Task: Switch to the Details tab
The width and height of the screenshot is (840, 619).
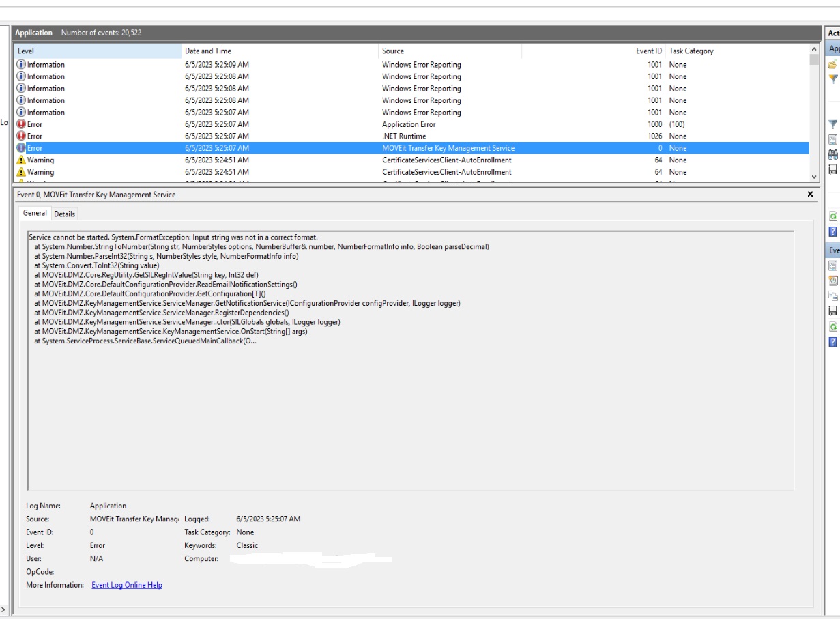Action: (x=65, y=214)
